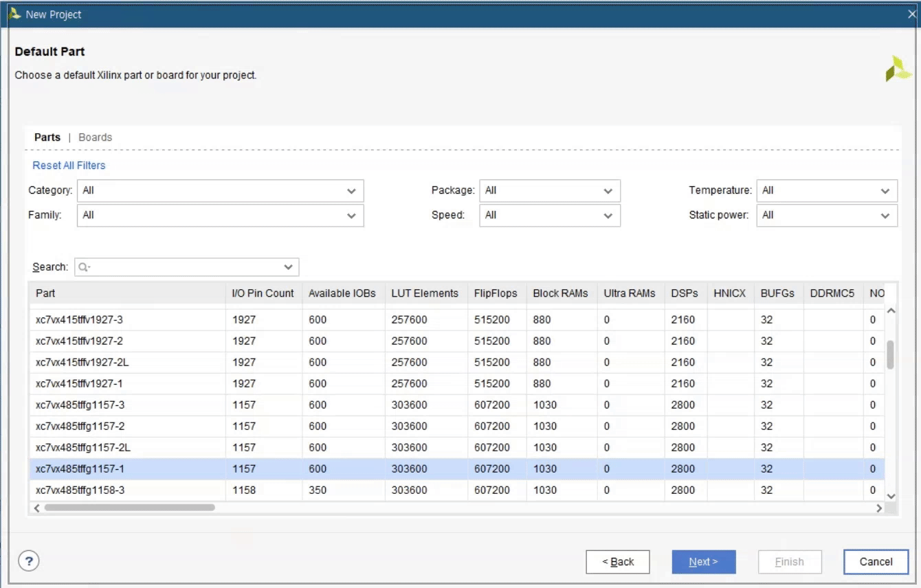
Task: Sort by BUFGs column header
Action: click(x=778, y=293)
